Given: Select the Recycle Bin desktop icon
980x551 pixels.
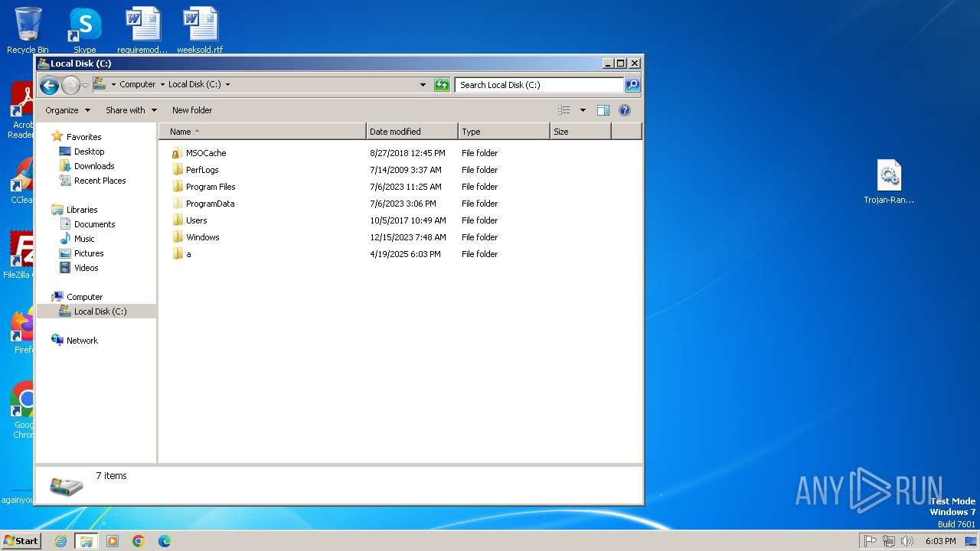Looking at the screenshot, I should coord(28,30).
